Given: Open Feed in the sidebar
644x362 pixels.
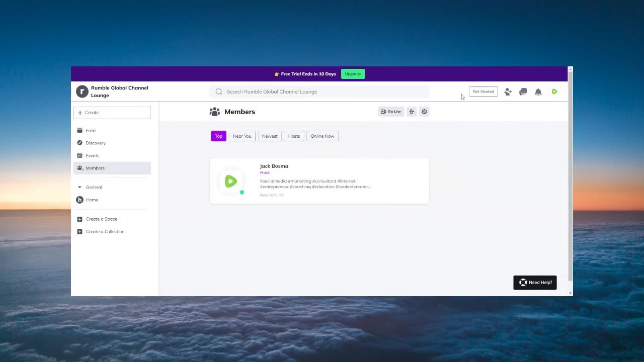Looking at the screenshot, I should coord(112,130).
